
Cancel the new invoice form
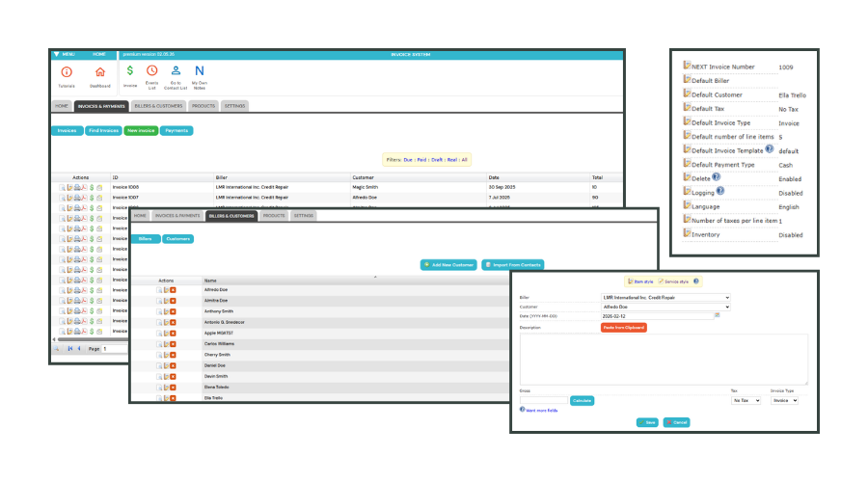pos(676,422)
